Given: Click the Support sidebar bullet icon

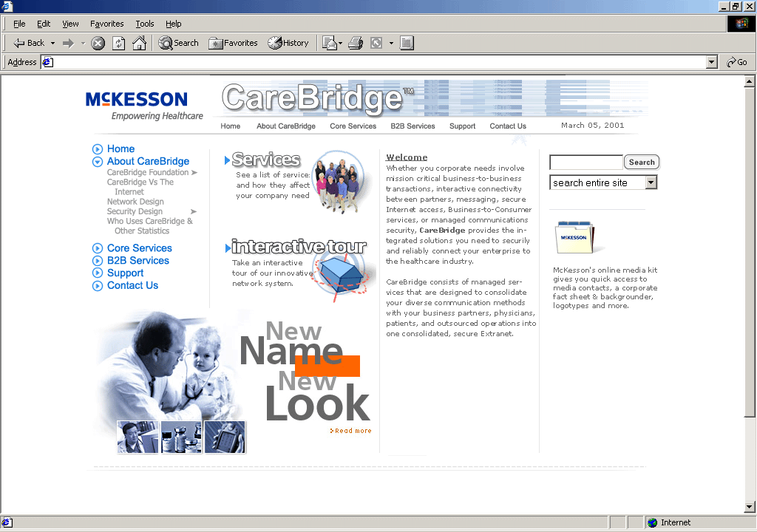Looking at the screenshot, I should tap(98, 273).
